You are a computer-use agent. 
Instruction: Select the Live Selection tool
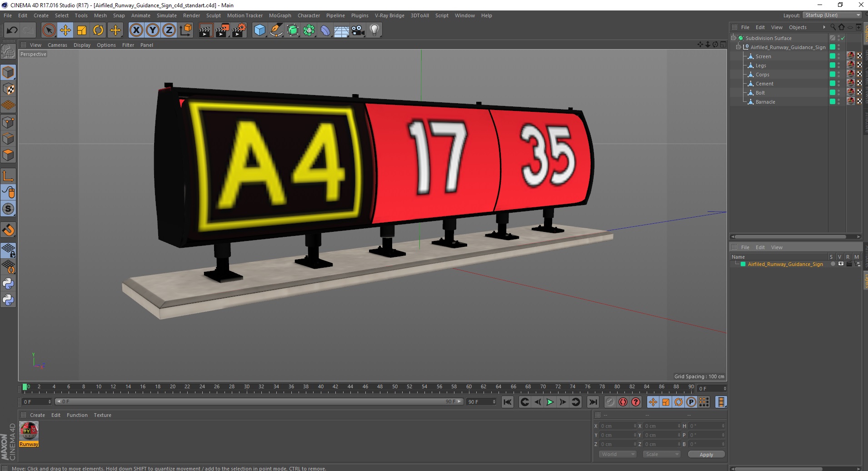tap(49, 30)
